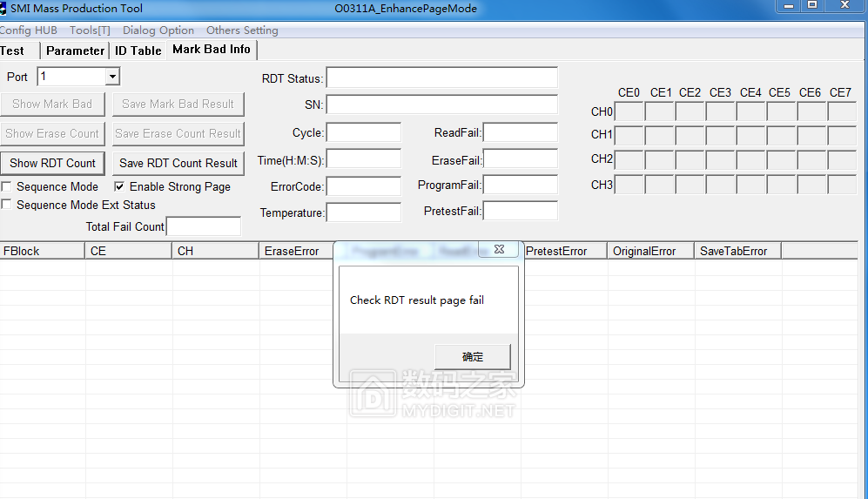Close the RDT result error dialog

click(499, 249)
